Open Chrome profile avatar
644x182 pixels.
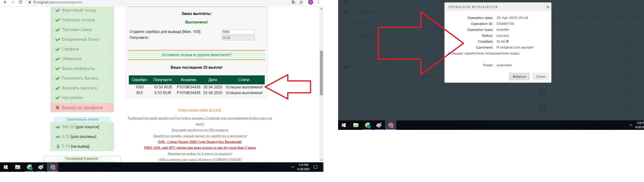tap(311, 2)
